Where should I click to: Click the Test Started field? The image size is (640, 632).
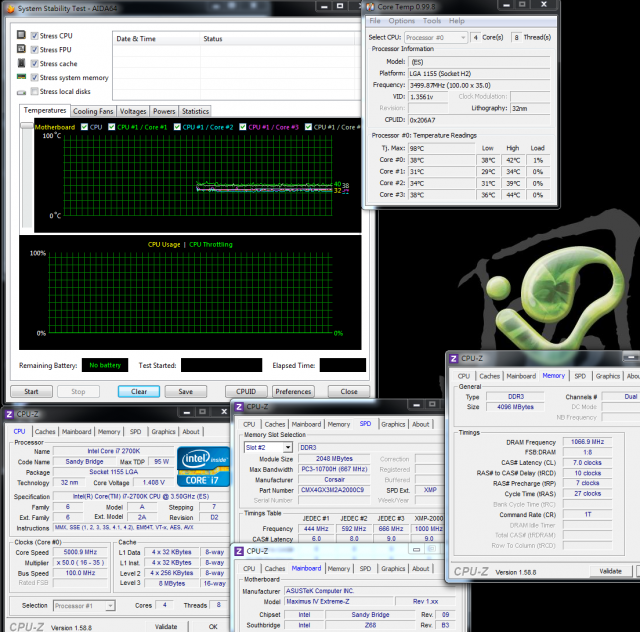point(222,365)
